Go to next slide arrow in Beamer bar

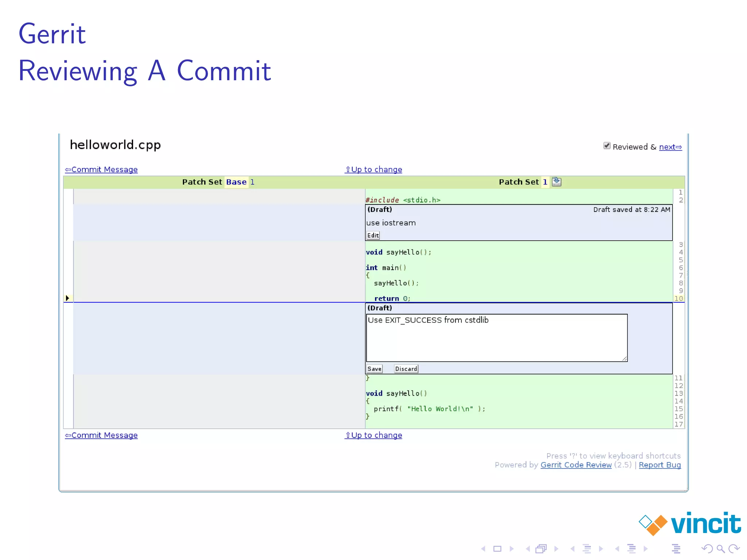coord(512,549)
